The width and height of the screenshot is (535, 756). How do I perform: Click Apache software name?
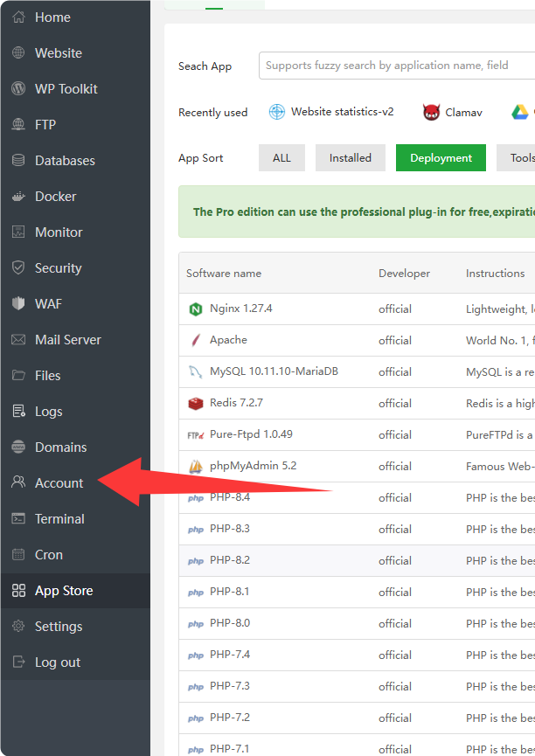(x=228, y=339)
